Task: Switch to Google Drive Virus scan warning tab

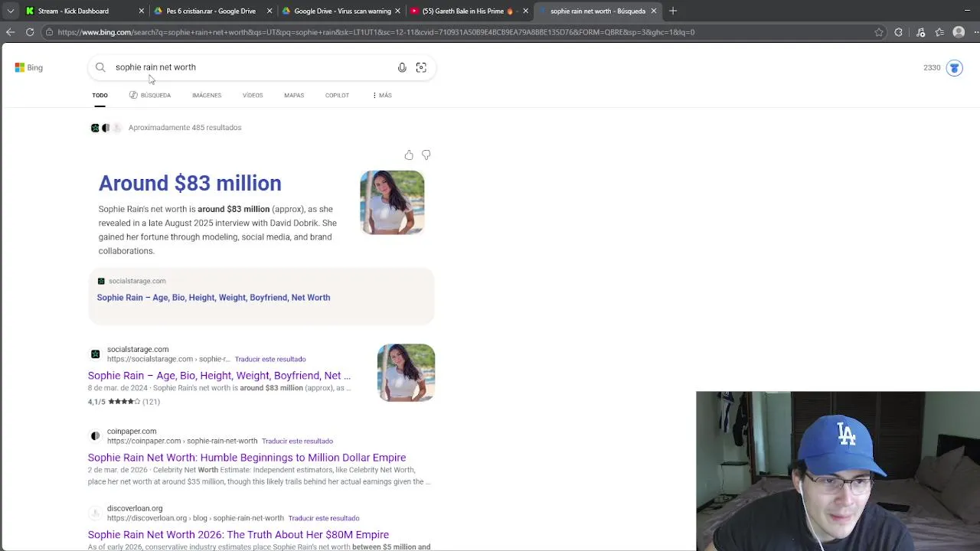Action: (x=341, y=11)
